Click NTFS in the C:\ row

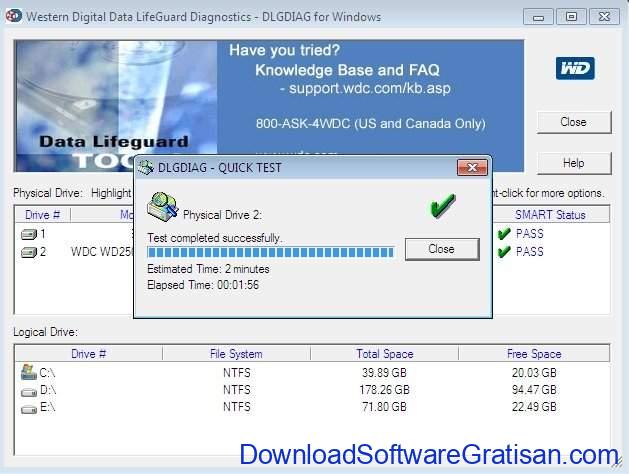237,373
